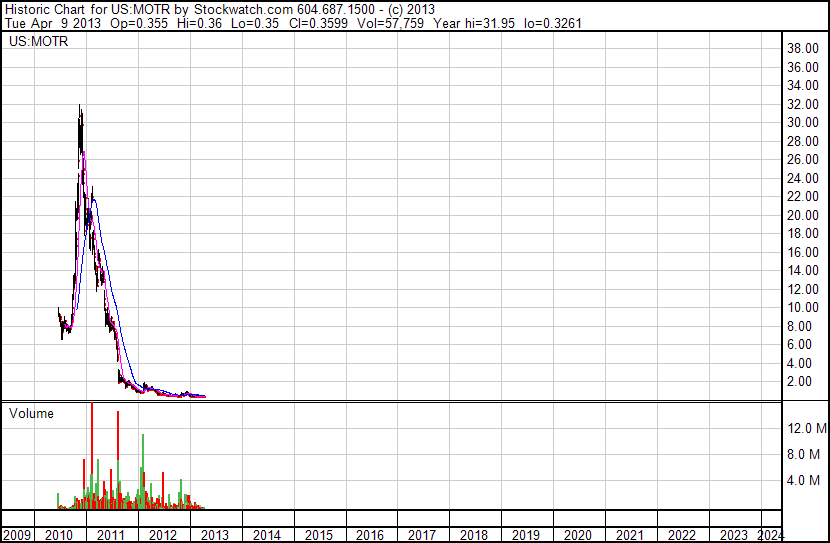Click the 2015 year label on axis

pos(318,535)
